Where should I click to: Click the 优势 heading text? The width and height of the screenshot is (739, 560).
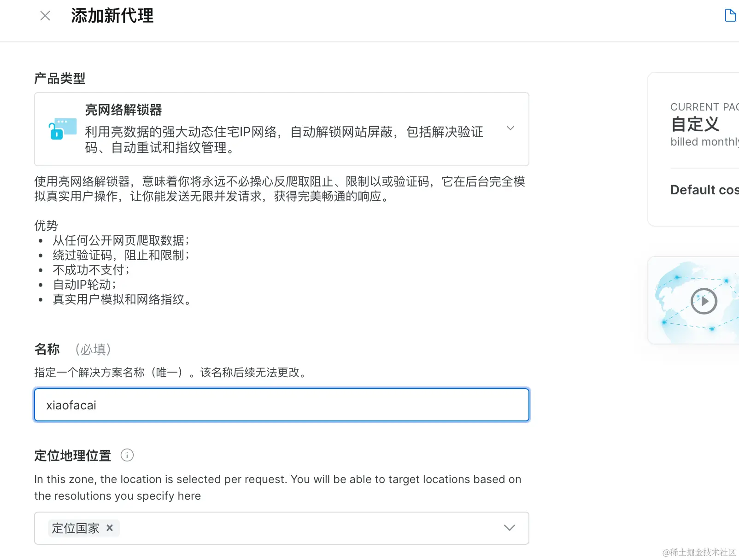click(46, 226)
